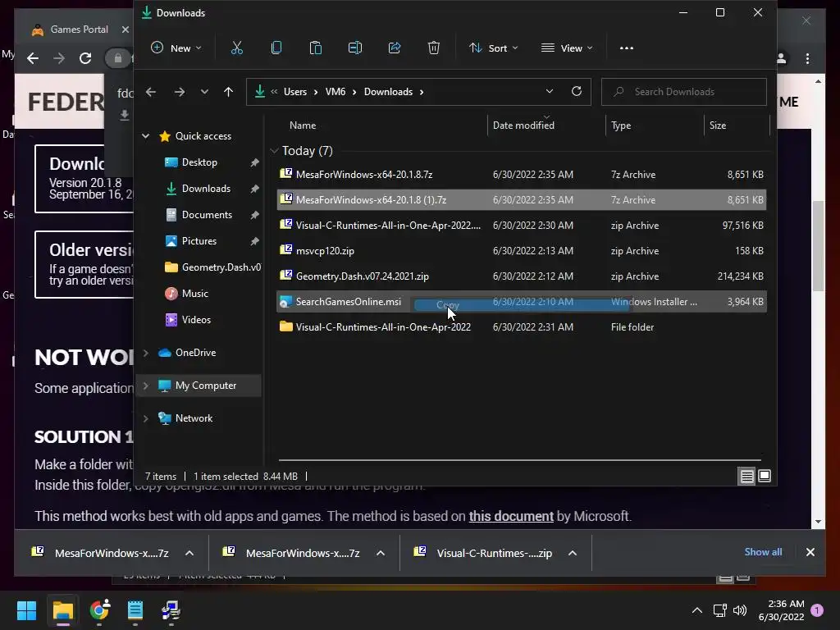Expand the Network tree node
840x630 pixels.
[x=146, y=418]
